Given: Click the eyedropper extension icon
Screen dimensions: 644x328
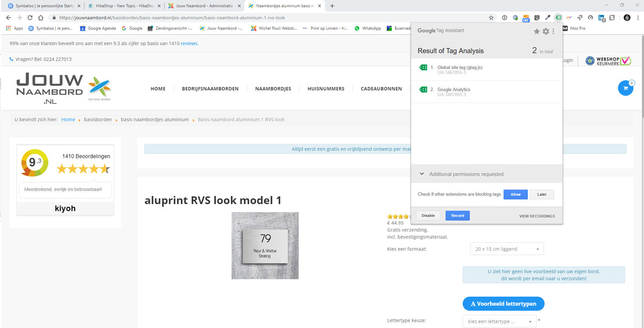Looking at the screenshot, I should tap(547, 18).
